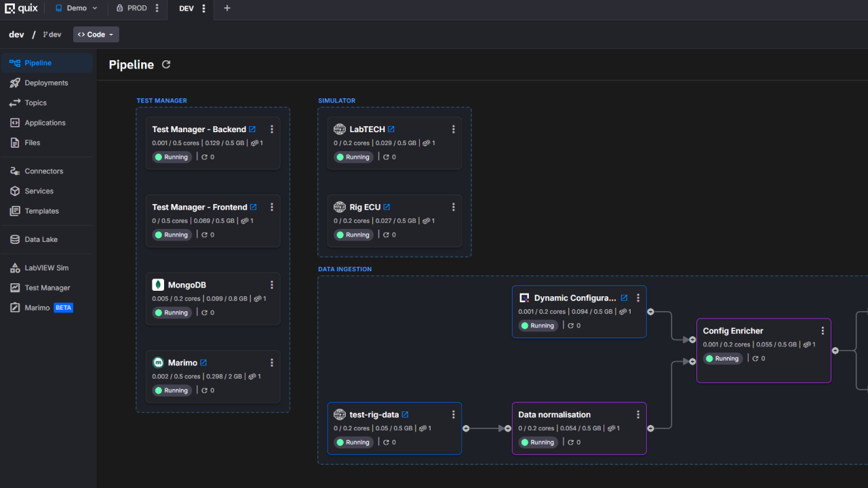The height and width of the screenshot is (488, 868).
Task: Click the Pipeline refresh icon
Action: pyautogui.click(x=166, y=65)
